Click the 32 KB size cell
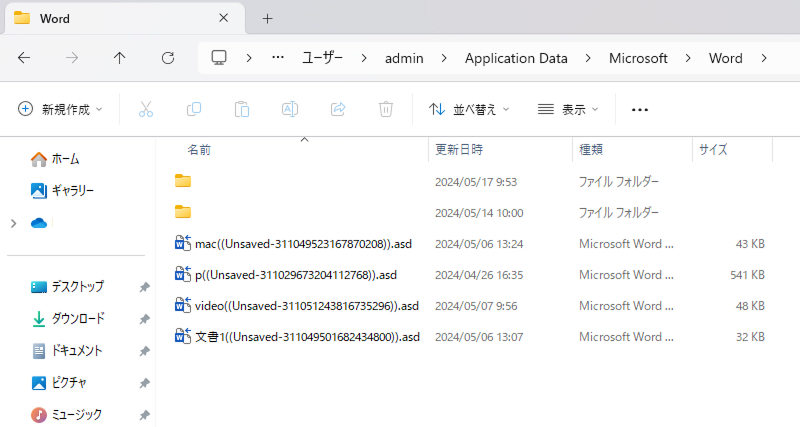This screenshot has width=800, height=427. [x=750, y=337]
